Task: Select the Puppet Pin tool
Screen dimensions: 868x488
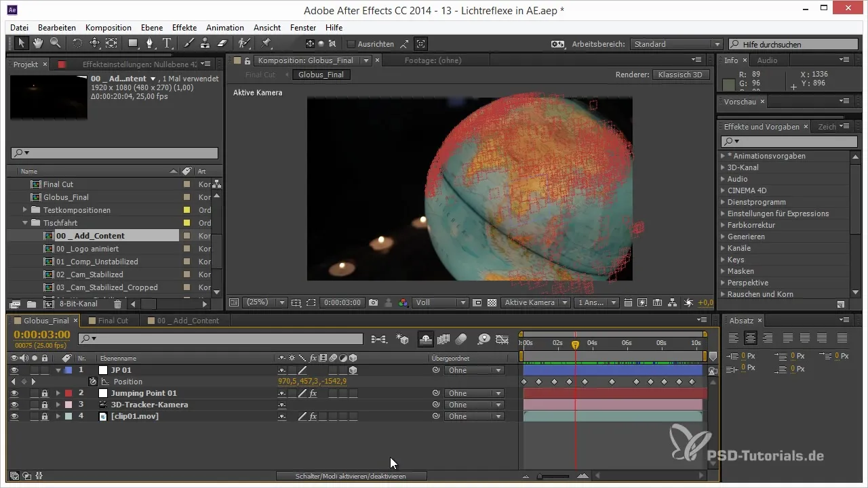Action: coord(266,43)
